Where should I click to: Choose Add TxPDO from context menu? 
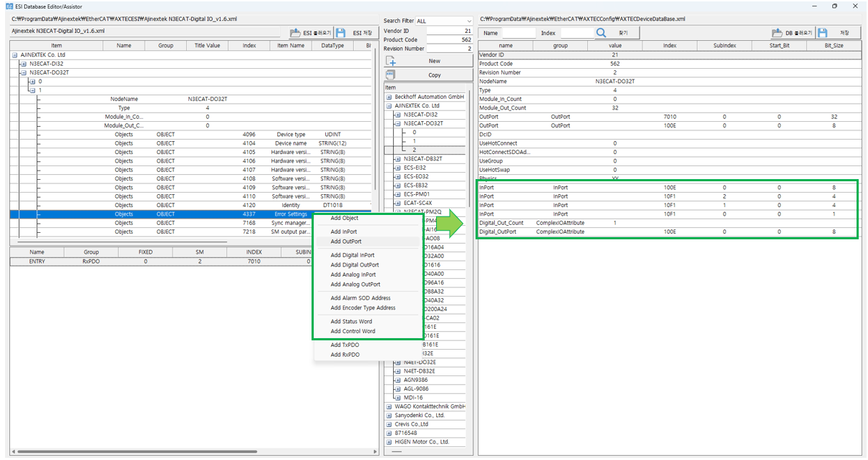(x=367, y=345)
